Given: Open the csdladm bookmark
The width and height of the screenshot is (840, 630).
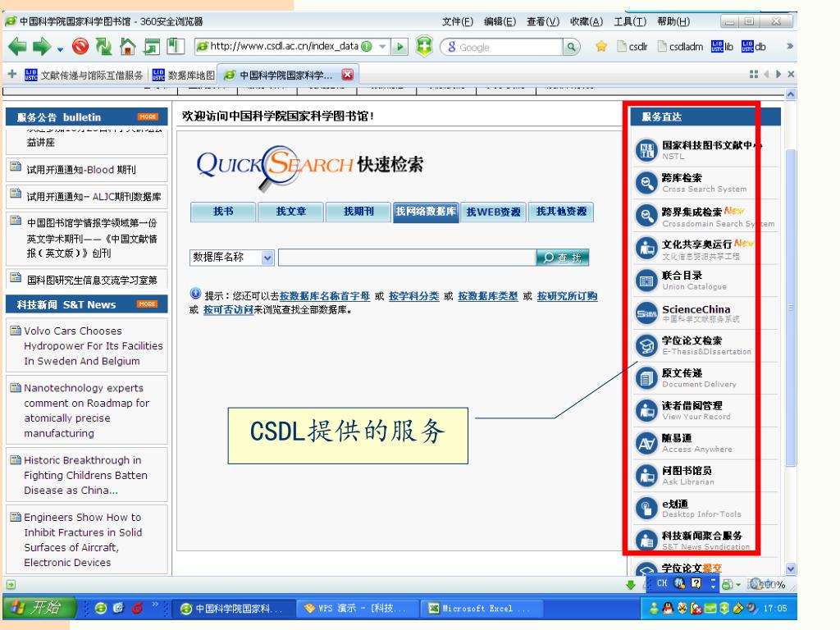Looking at the screenshot, I should [x=680, y=47].
